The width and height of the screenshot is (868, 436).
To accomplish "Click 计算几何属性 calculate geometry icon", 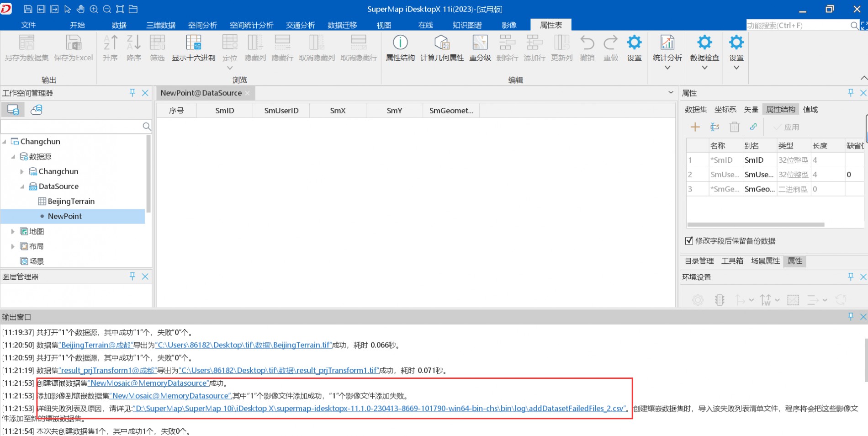I will 442,43.
